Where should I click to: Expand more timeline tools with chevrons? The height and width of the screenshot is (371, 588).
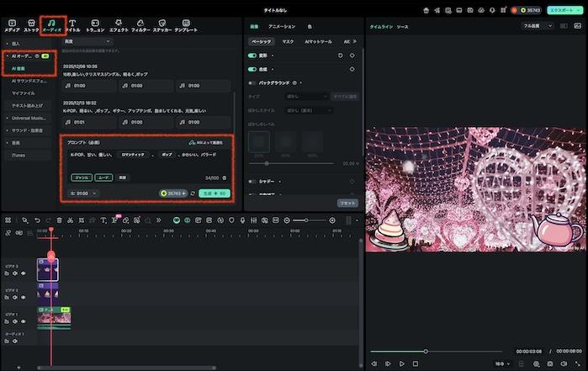(159, 220)
